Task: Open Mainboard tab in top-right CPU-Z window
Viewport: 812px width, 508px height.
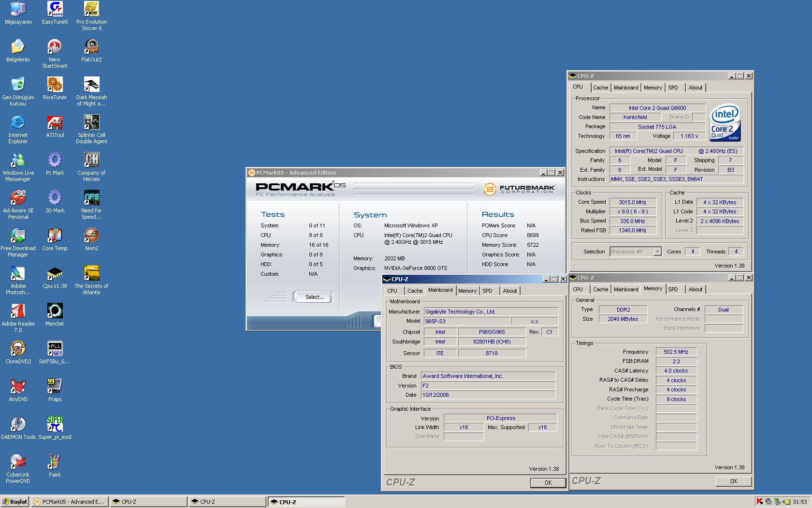Action: pos(626,88)
